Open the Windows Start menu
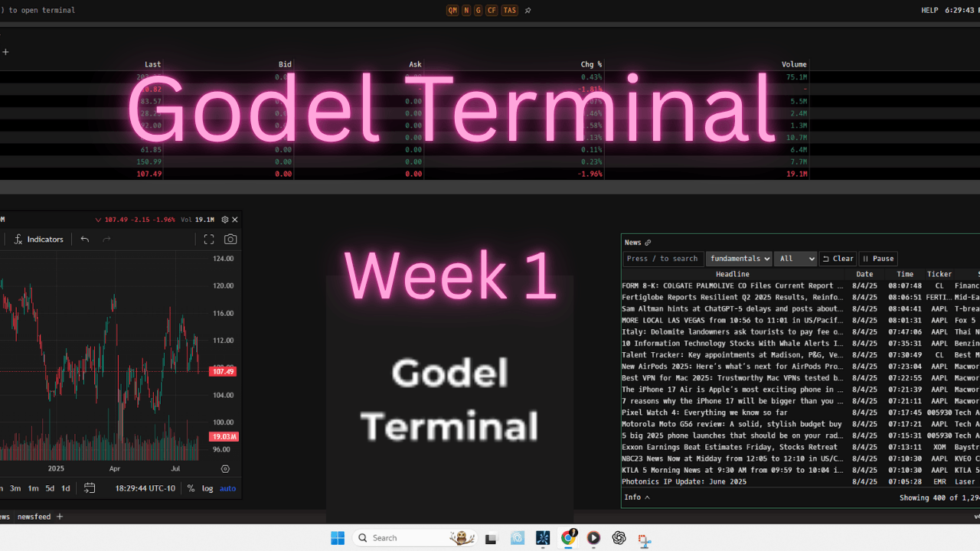This screenshot has width=980, height=551. [338, 538]
